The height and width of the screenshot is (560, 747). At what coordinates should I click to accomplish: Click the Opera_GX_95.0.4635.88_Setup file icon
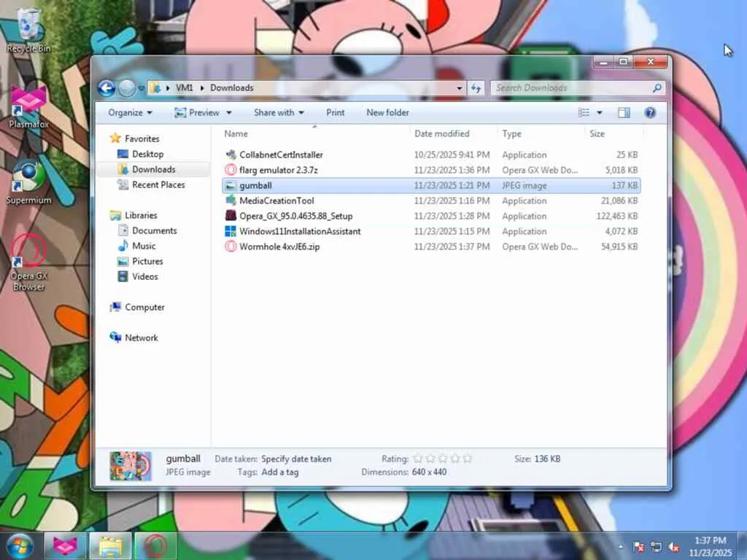(231, 216)
